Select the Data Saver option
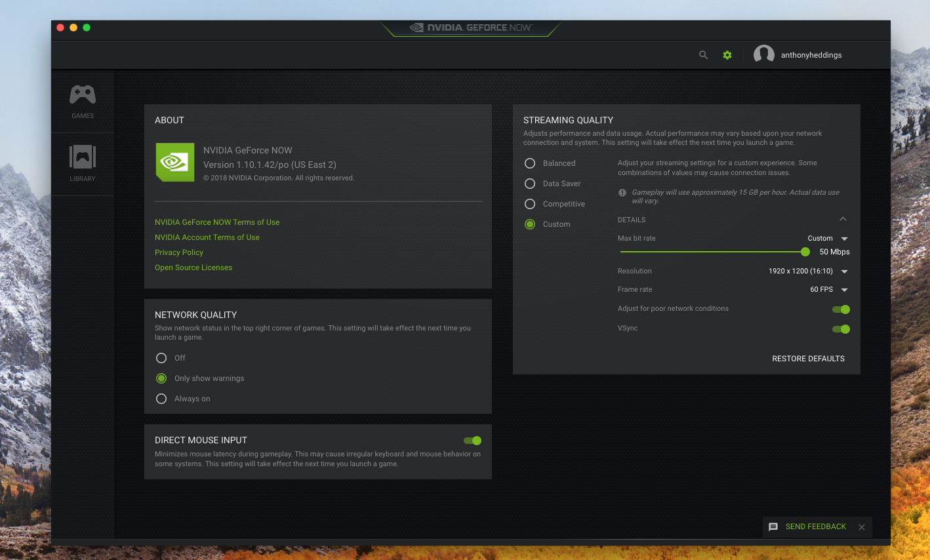The image size is (930, 560). 530,184
